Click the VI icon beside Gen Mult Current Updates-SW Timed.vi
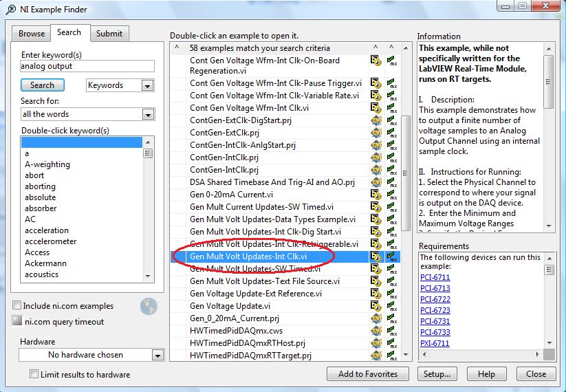566x392 pixels. coord(375,207)
